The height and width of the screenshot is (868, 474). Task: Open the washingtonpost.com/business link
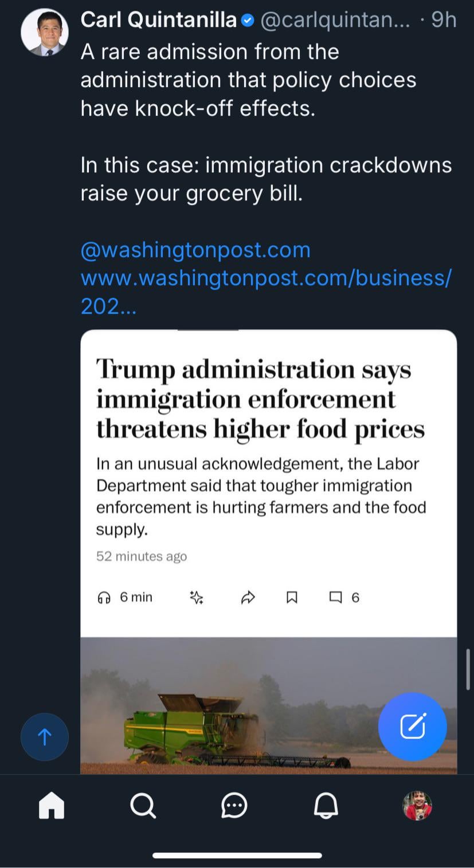click(x=266, y=278)
